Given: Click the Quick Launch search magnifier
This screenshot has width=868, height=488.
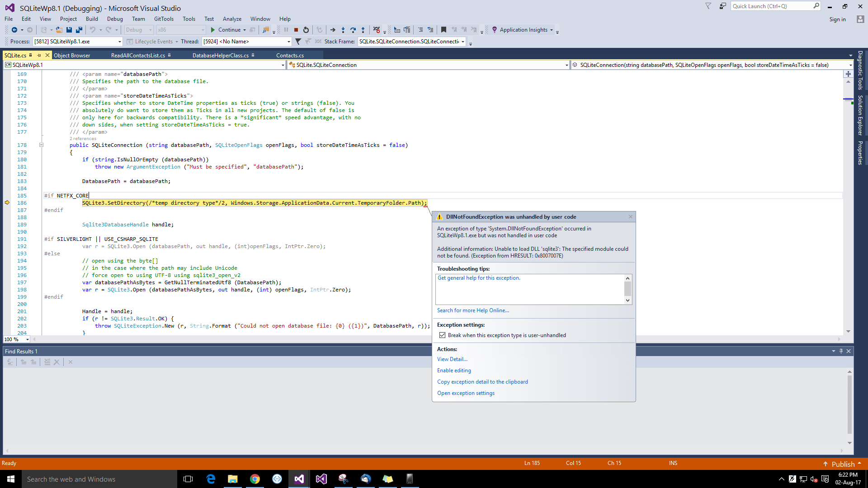Looking at the screenshot, I should (816, 6).
